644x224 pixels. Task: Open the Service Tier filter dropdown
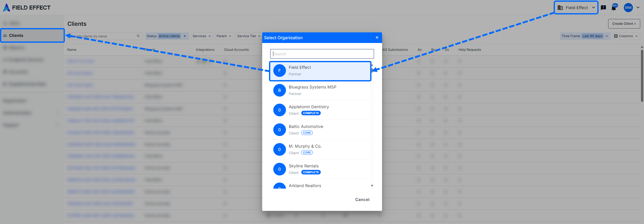click(x=249, y=36)
